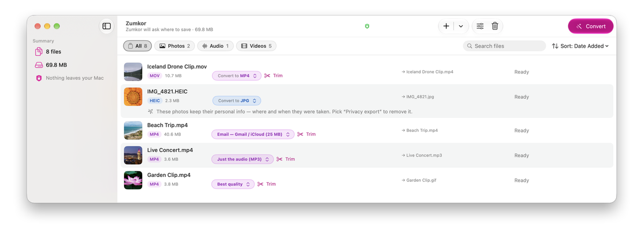Select the All 8 filter tab
644x236 pixels.
point(137,46)
